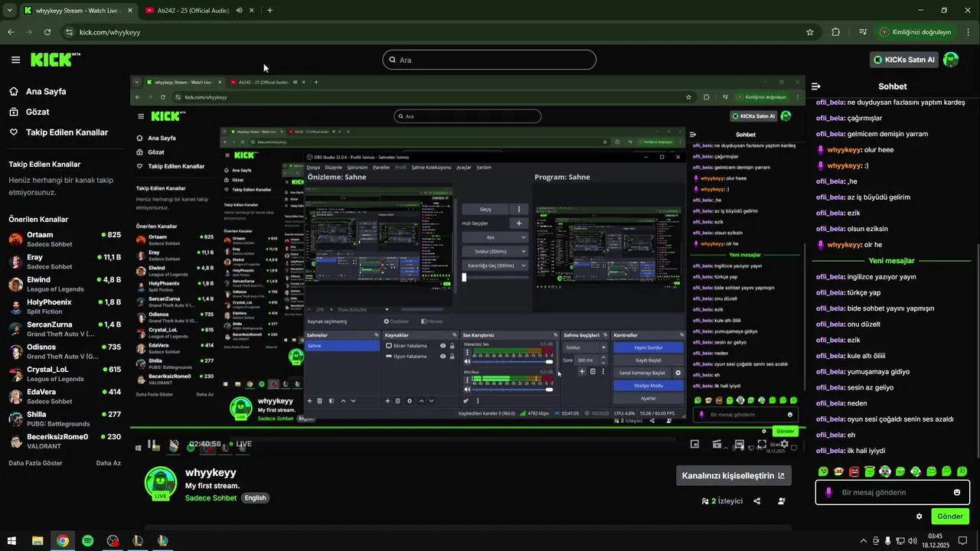Open the user avatar menu
Image resolution: width=980 pixels, height=551 pixels.
[951, 60]
